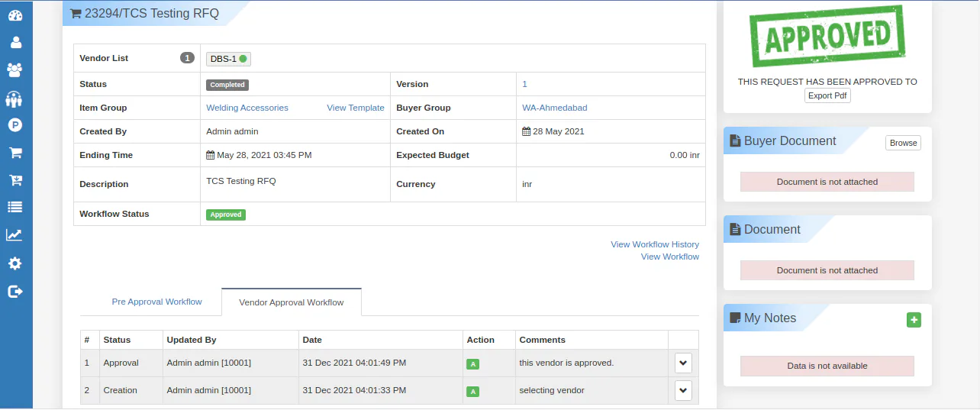Click the date '31 Dec 2021 04:01:33 PM'
This screenshot has width=980, height=410.
(354, 390)
